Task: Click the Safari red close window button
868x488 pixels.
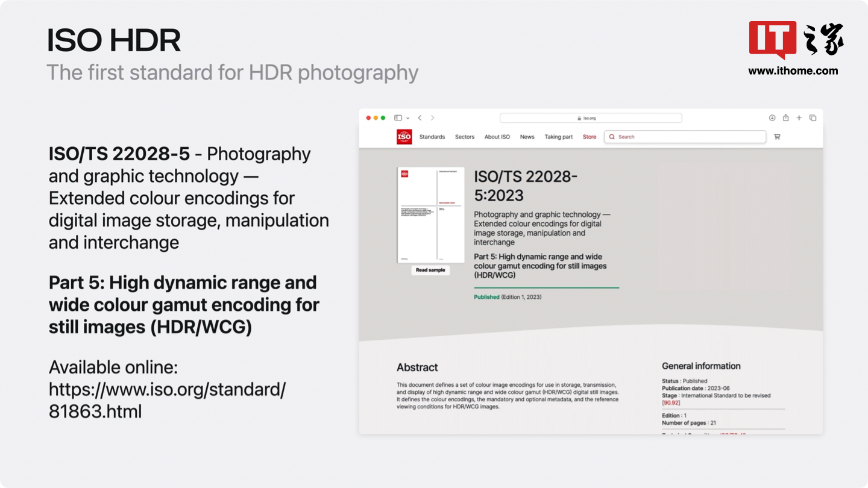Action: pyautogui.click(x=368, y=118)
